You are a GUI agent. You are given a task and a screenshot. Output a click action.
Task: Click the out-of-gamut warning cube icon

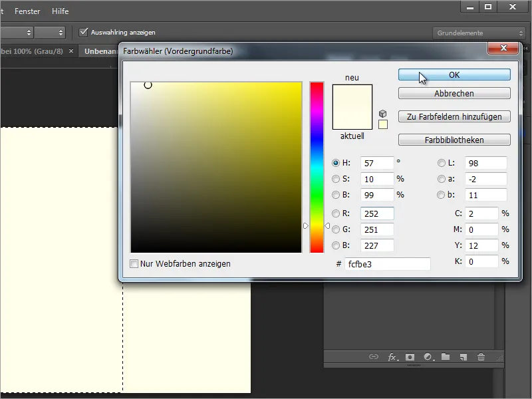coord(383,113)
